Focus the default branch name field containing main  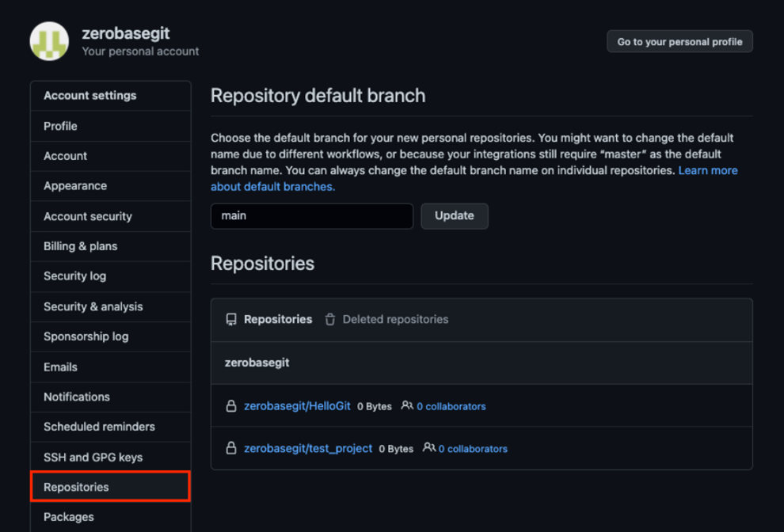[312, 216]
